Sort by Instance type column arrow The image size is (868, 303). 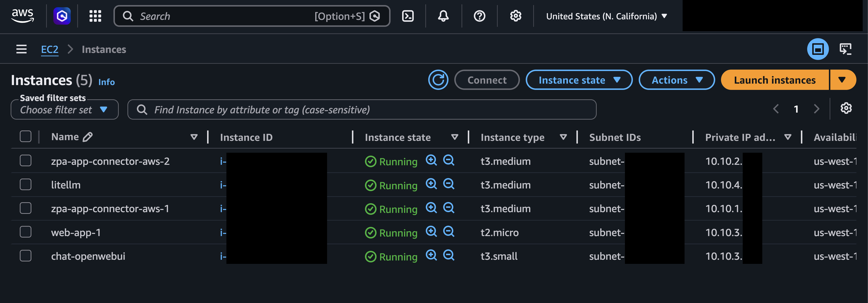pos(563,137)
